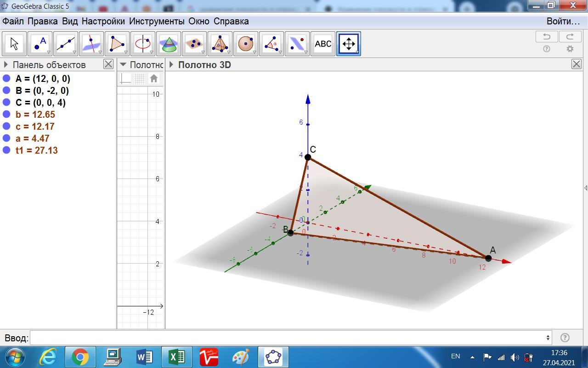This screenshot has height=368, width=588.
Task: Select the Polygon tool
Action: pyautogui.click(x=117, y=44)
